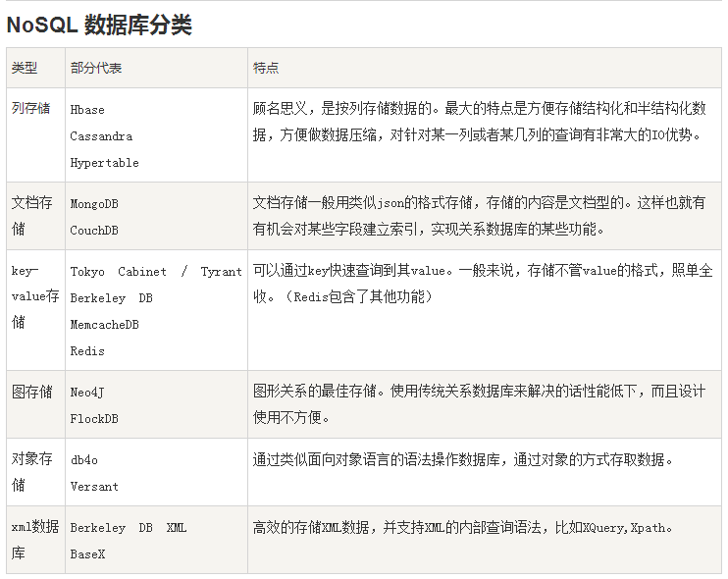Click the 'FlockDB' entry
Viewport: 728px width, 579px height.
tap(94, 419)
